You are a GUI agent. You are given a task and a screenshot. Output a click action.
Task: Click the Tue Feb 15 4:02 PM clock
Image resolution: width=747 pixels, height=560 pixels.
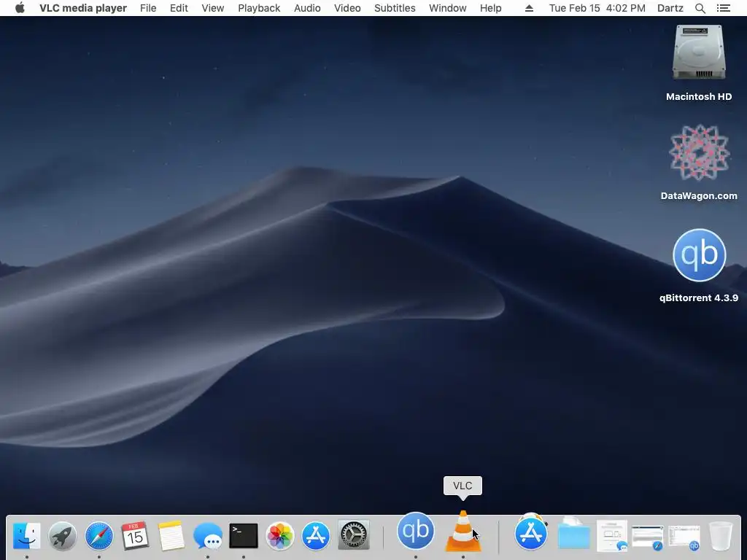coord(597,8)
